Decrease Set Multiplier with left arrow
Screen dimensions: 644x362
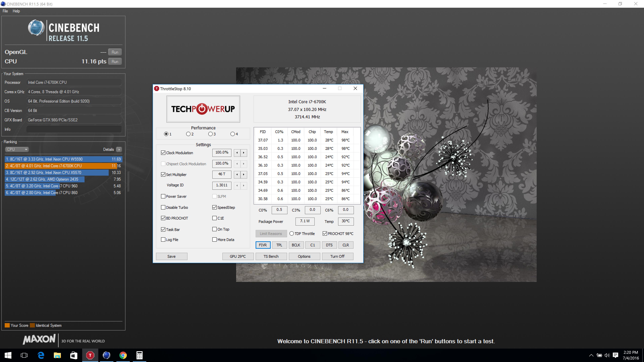click(237, 174)
